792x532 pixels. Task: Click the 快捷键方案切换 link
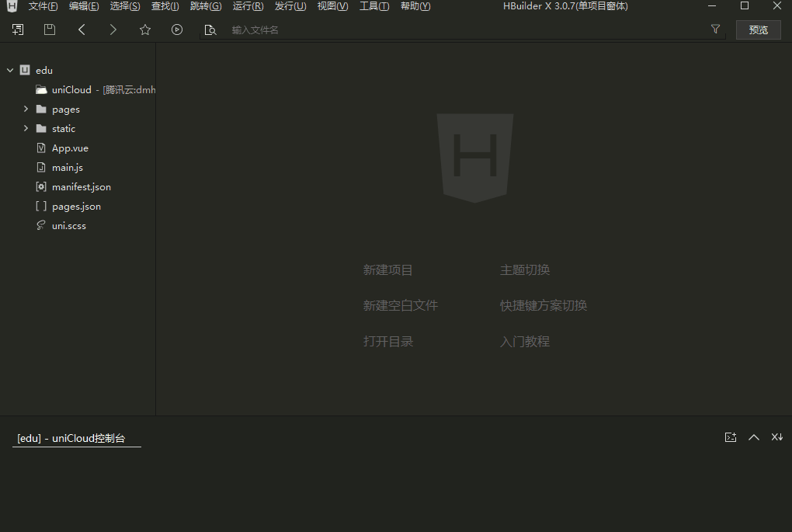[x=543, y=305]
